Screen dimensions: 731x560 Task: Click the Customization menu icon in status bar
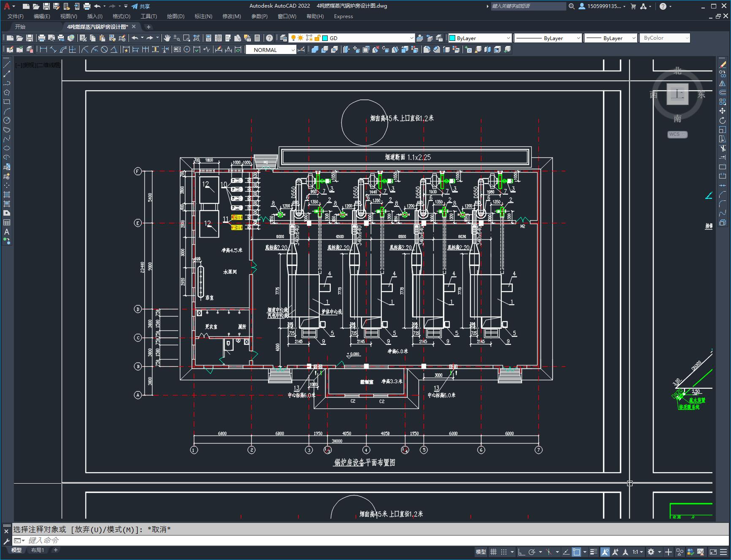coord(723,552)
